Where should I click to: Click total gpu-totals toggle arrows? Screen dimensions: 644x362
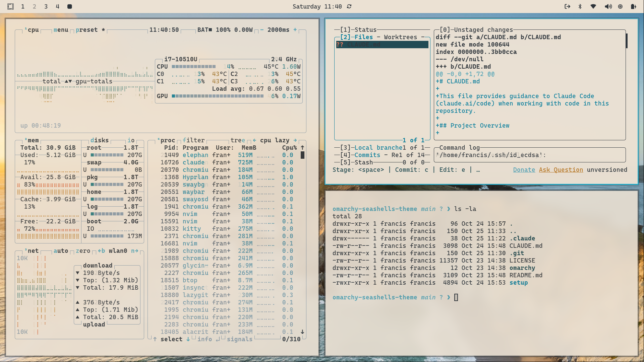pyautogui.click(x=68, y=81)
